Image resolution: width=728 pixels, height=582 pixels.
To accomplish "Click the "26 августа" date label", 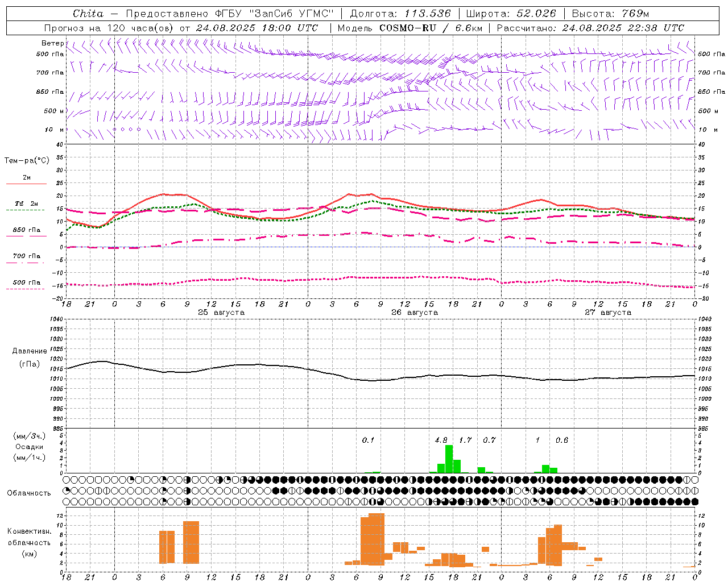I will [415, 313].
